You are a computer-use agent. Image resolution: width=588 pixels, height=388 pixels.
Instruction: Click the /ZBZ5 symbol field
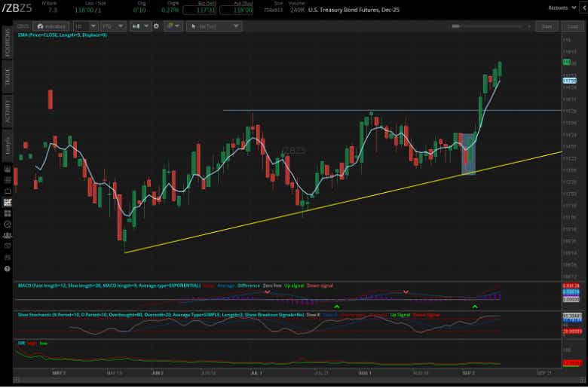click(x=17, y=8)
